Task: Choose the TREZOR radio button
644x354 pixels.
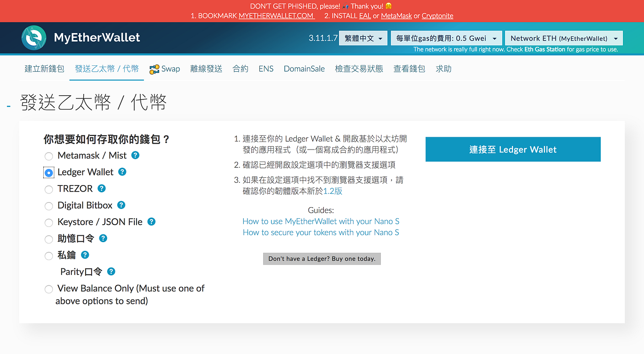Action: click(x=49, y=189)
